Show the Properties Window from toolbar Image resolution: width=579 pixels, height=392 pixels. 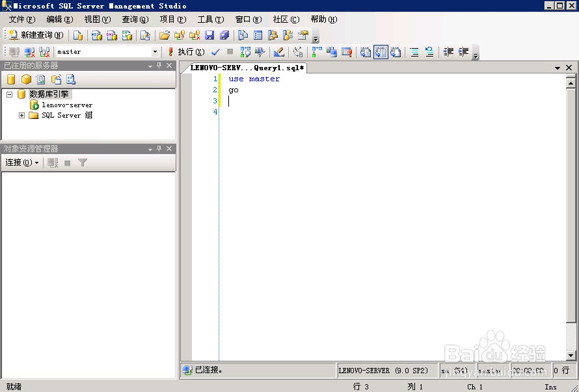(x=303, y=35)
